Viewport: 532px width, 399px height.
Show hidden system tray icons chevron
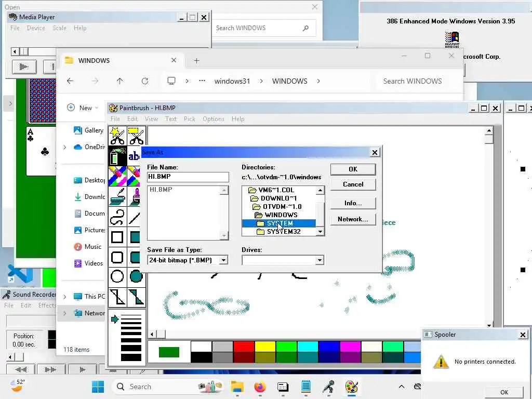click(402, 387)
